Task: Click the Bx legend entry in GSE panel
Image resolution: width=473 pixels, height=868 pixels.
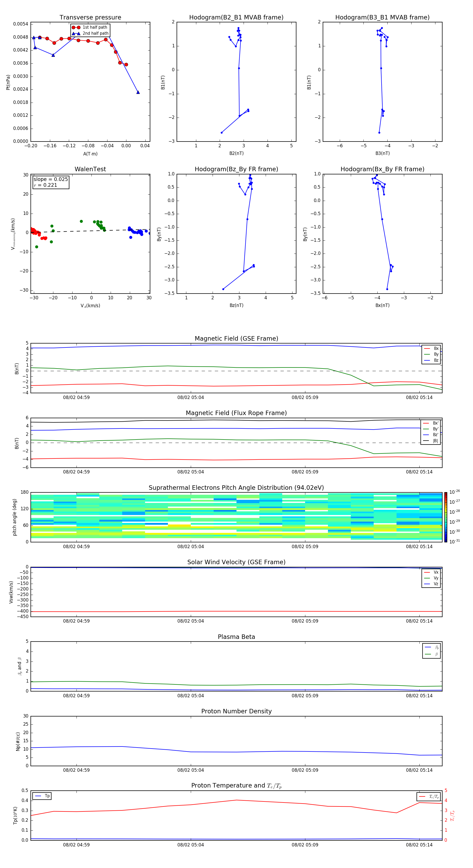Action: (x=431, y=349)
